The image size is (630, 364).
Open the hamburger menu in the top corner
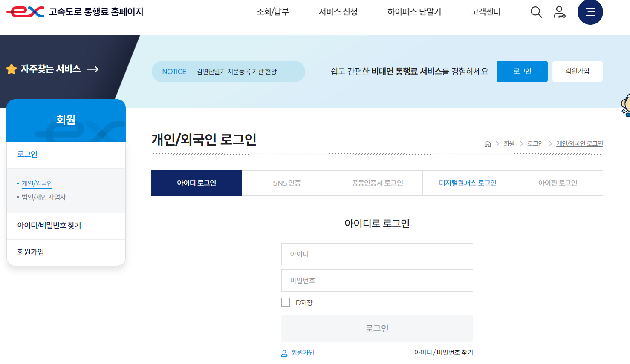click(x=590, y=12)
